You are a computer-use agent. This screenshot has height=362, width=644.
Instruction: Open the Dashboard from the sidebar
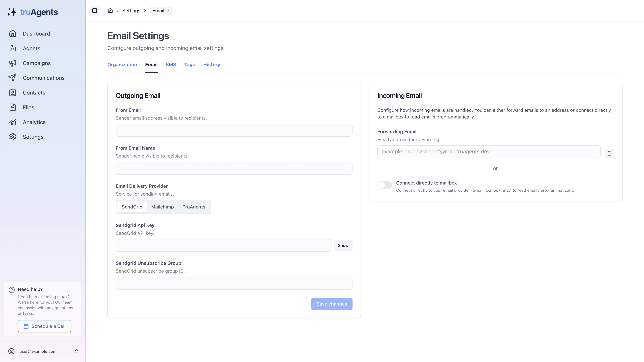point(36,34)
